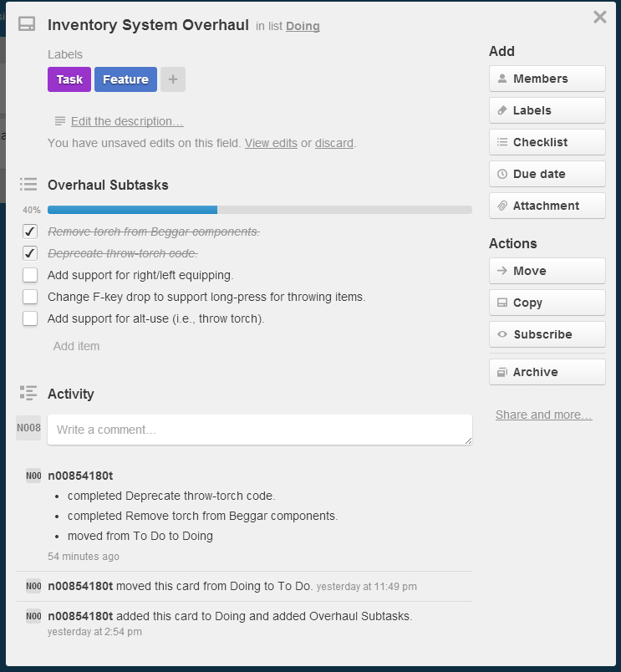Click 'Add item' under the checklist

(x=76, y=346)
